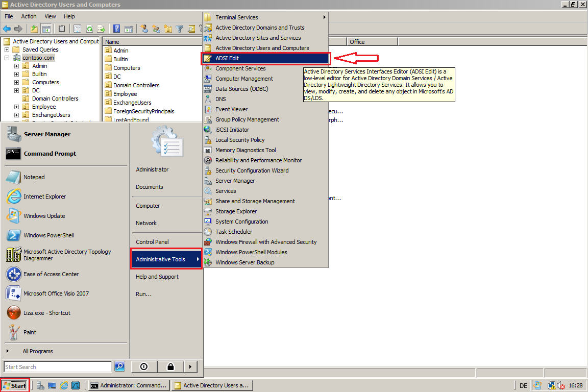Click the Office column header
Screen dimensions: 588x392
click(x=372, y=42)
